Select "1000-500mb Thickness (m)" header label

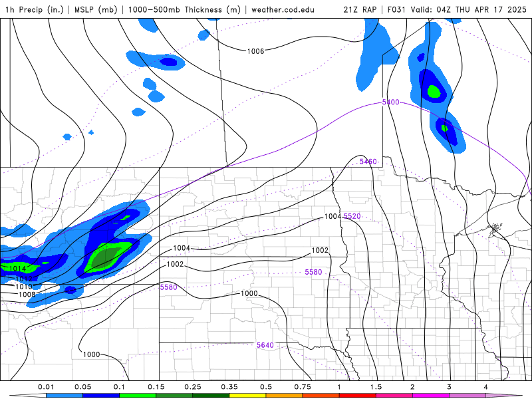pos(184,9)
